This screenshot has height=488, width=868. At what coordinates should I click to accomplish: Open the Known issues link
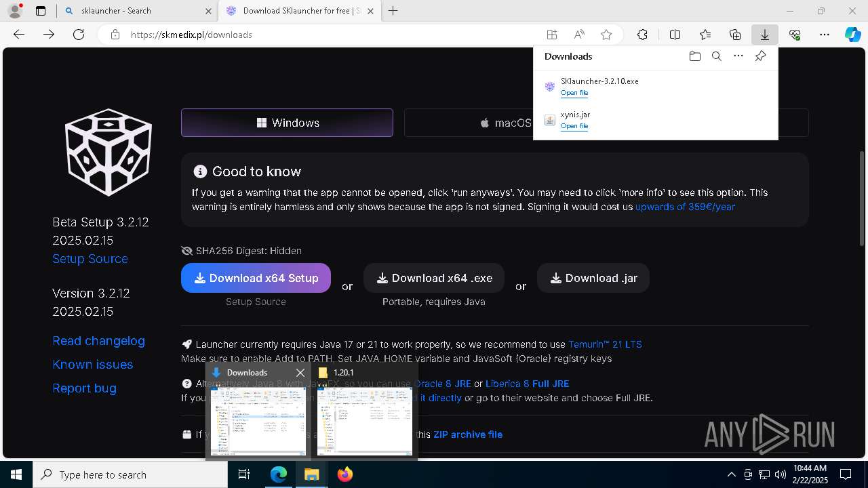click(93, 365)
